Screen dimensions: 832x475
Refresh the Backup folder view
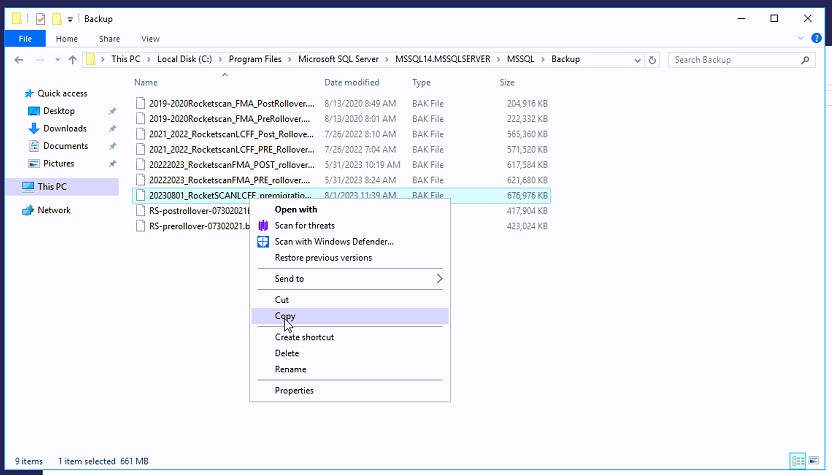(652, 60)
